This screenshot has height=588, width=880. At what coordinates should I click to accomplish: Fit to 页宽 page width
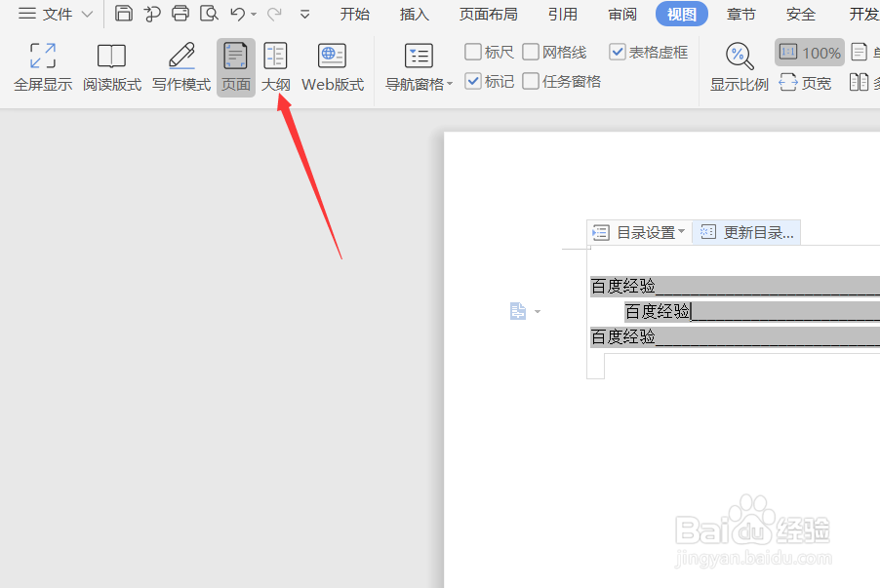point(805,83)
